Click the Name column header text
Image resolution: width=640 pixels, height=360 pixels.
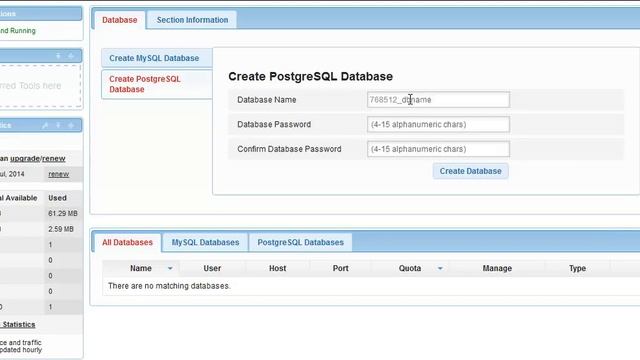(x=141, y=269)
